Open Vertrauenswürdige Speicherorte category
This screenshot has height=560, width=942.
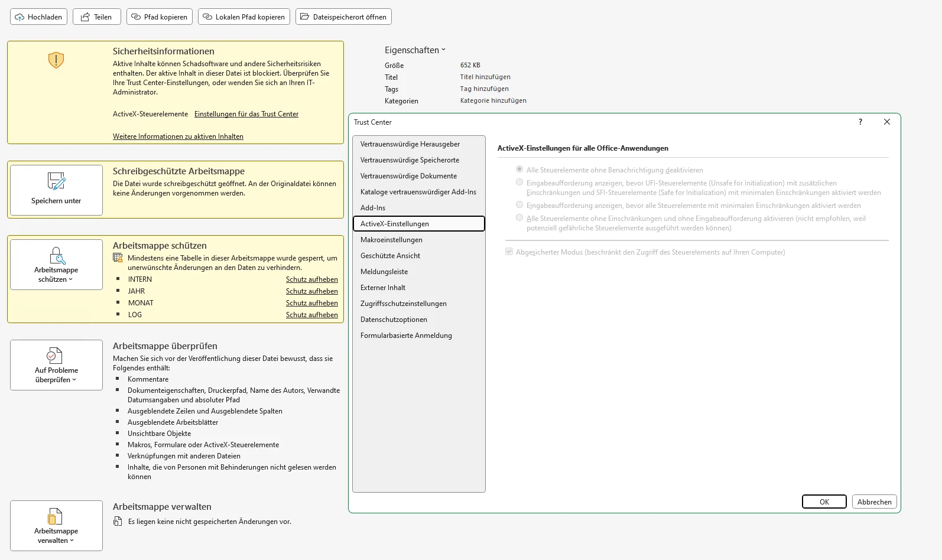tap(418, 160)
